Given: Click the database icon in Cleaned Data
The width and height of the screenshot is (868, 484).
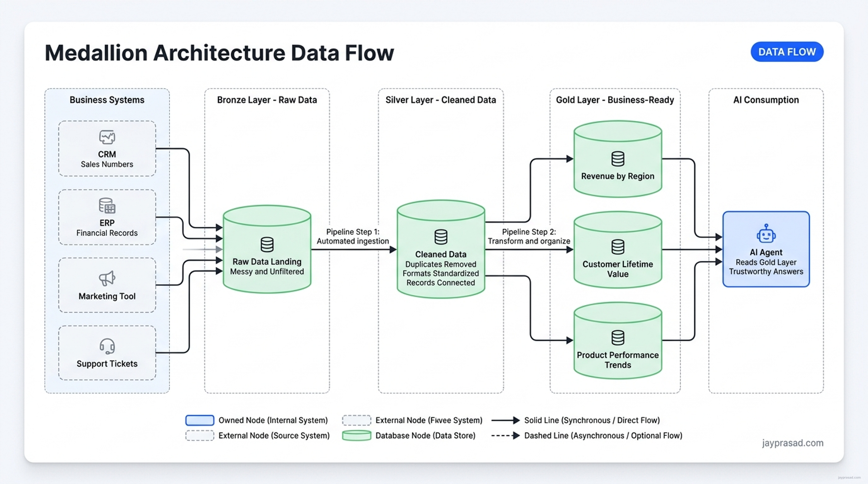Looking at the screenshot, I should (441, 237).
